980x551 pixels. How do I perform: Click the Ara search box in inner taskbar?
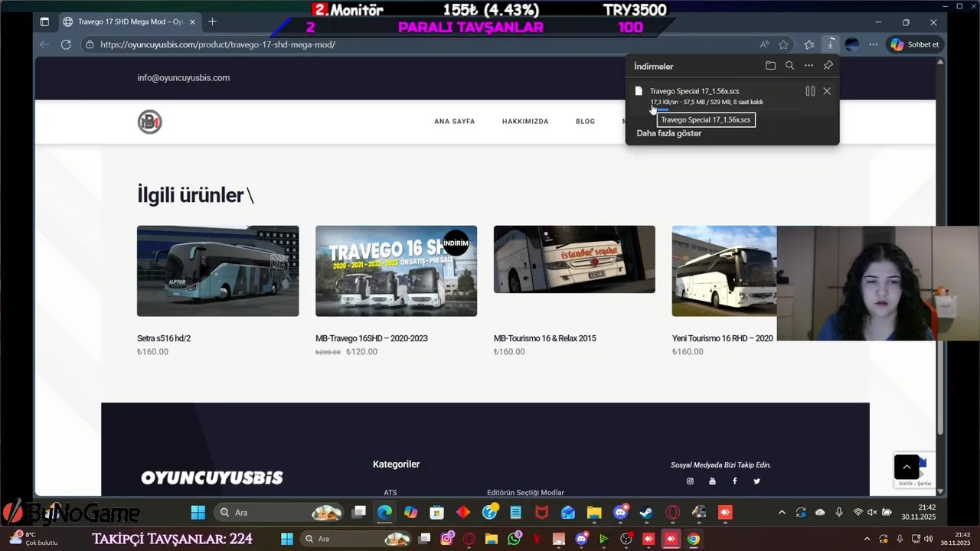[278, 512]
